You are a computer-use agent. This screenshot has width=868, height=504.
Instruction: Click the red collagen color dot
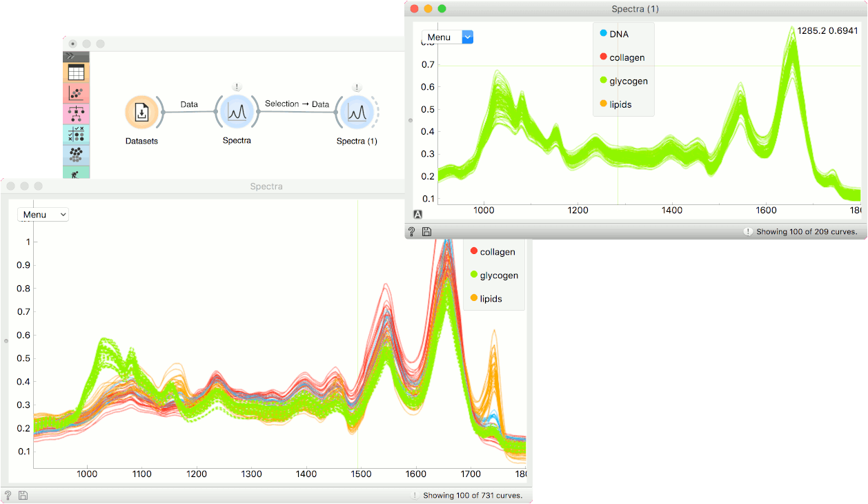coord(474,251)
